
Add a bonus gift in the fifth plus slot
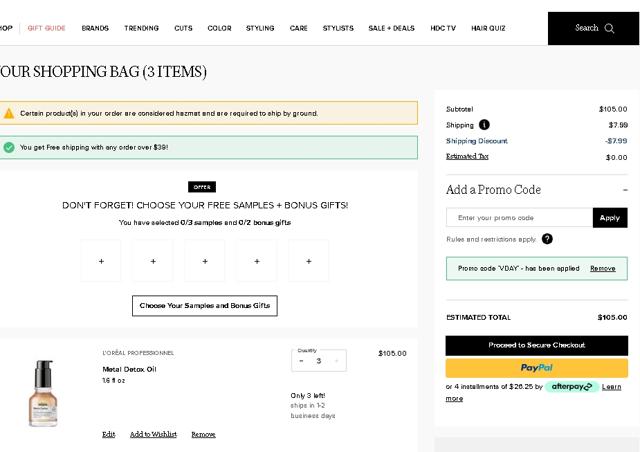(309, 261)
